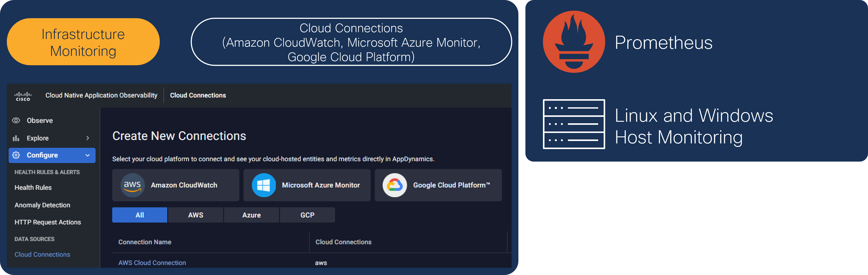This screenshot has width=868, height=275.
Task: Click the Google Cloud logo icon
Action: [x=395, y=185]
